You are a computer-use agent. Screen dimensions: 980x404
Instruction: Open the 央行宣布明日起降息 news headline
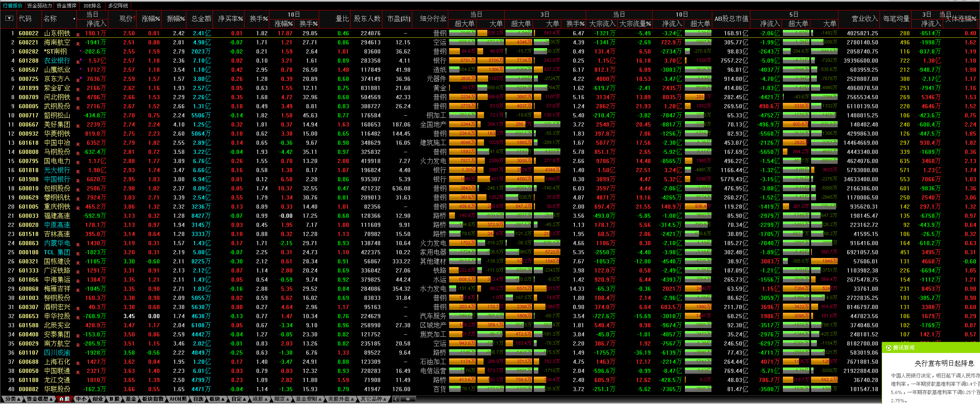[944, 363]
